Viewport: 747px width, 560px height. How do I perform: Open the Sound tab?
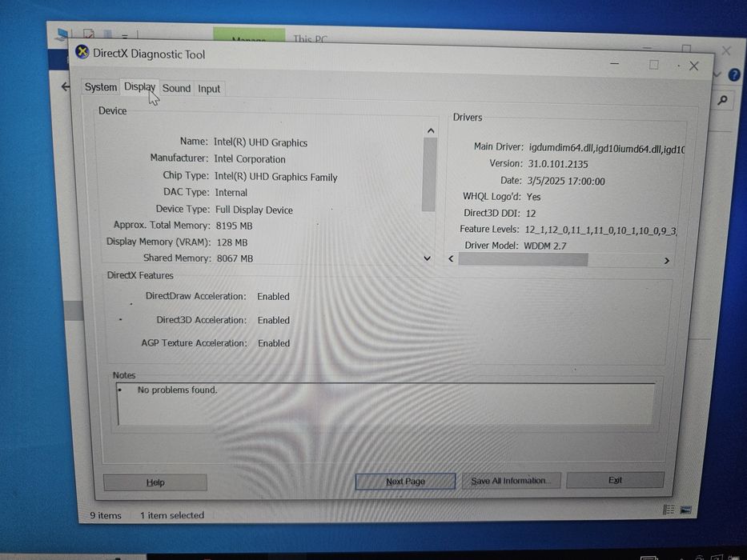click(176, 88)
